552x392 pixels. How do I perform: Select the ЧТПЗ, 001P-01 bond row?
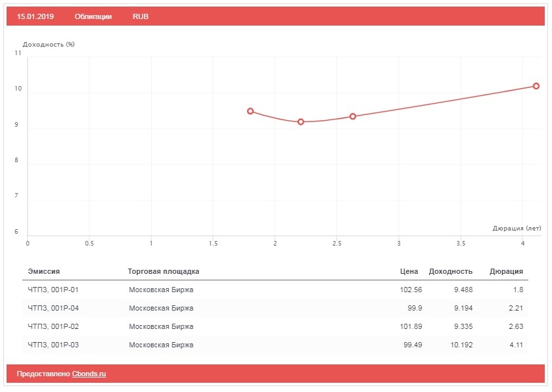click(53, 290)
